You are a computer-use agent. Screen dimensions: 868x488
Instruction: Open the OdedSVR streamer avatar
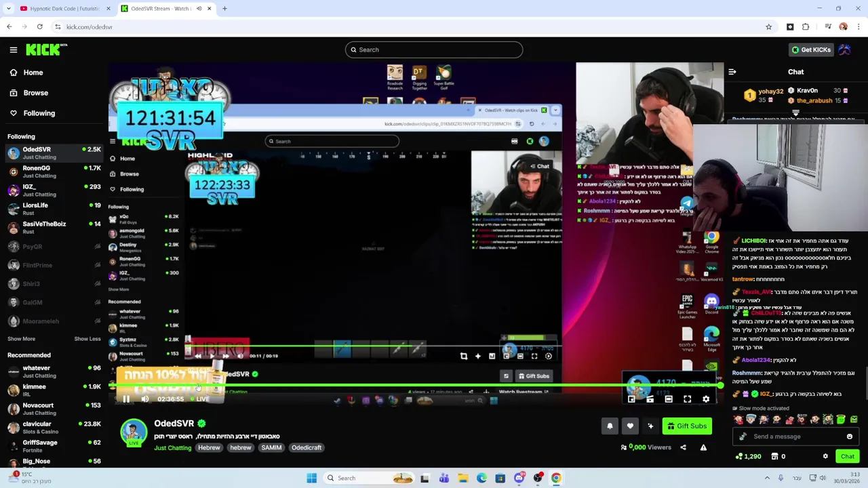(x=134, y=432)
